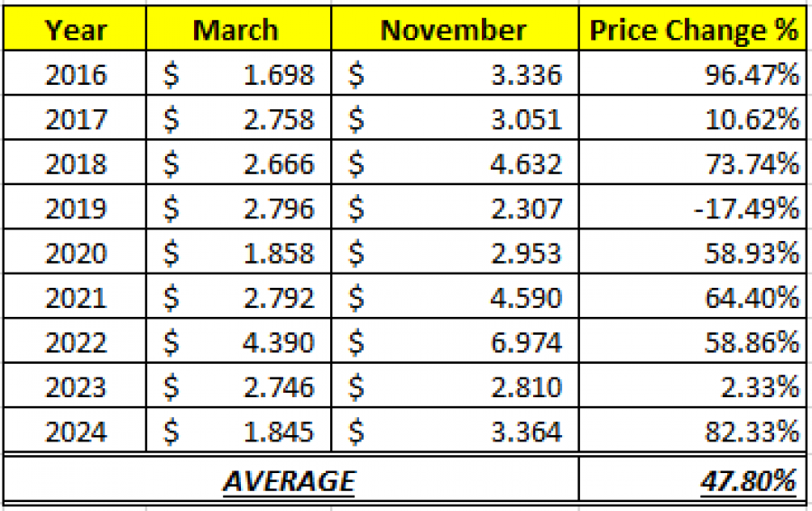Select the AVERAGE label cell
812x511 pixels.
click(289, 480)
